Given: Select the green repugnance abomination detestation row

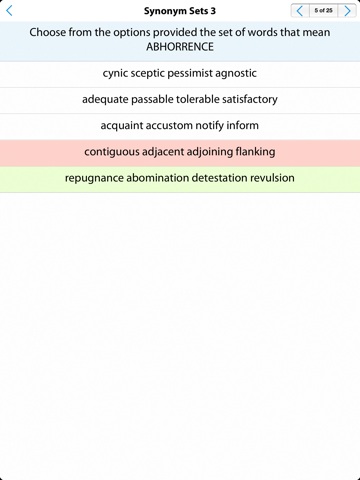Looking at the screenshot, I should click(180, 179).
